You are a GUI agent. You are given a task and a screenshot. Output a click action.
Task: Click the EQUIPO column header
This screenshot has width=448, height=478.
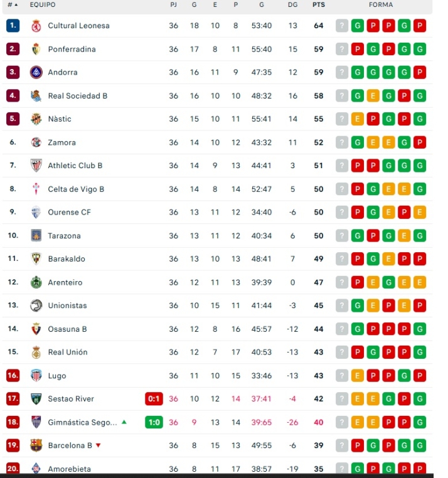coord(43,5)
